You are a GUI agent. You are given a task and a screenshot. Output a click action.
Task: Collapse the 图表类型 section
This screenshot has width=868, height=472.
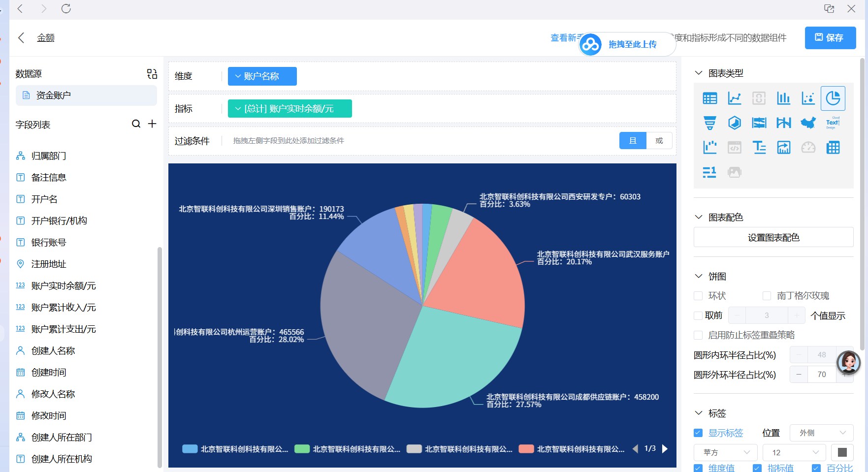pyautogui.click(x=698, y=73)
